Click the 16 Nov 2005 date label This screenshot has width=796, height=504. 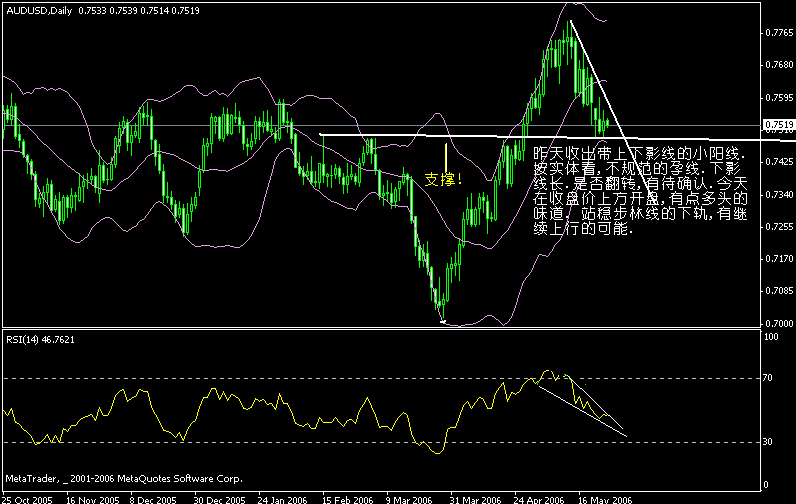[x=92, y=500]
